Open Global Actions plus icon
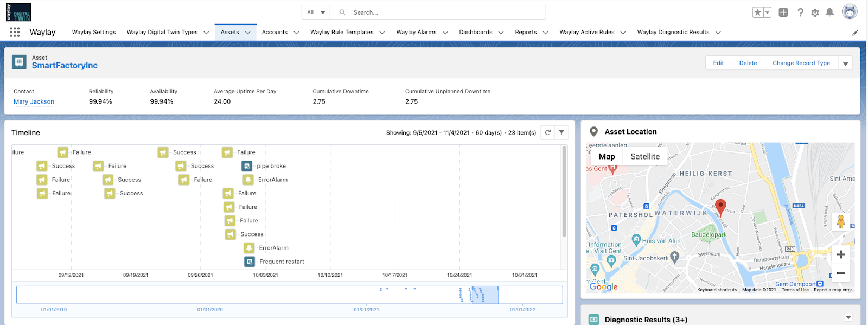Screen dimensions: 868x325 coord(783,12)
